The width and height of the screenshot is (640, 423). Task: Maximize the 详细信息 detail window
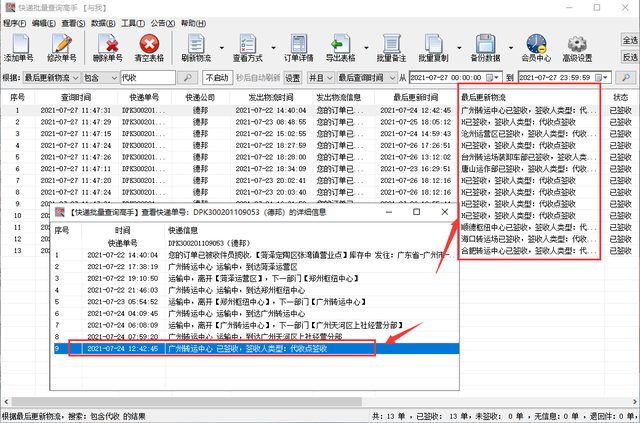coord(416,212)
